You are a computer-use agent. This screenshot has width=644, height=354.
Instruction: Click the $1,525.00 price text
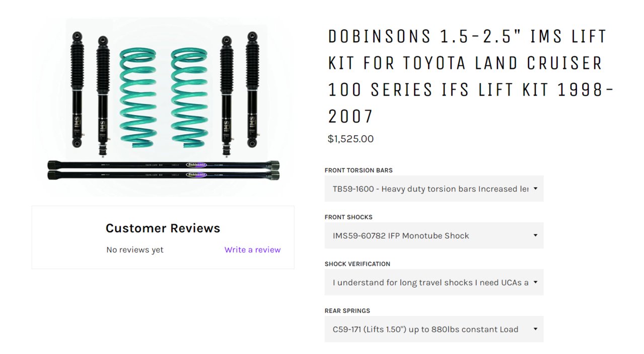click(350, 139)
